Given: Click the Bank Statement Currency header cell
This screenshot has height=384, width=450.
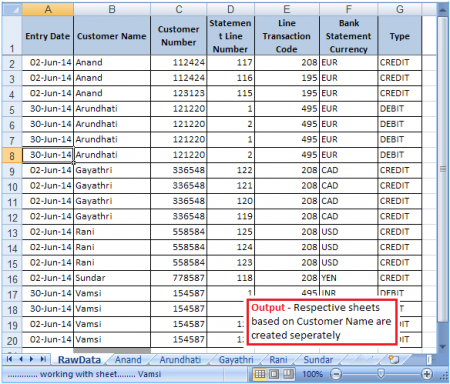Looking at the screenshot, I should point(349,35).
